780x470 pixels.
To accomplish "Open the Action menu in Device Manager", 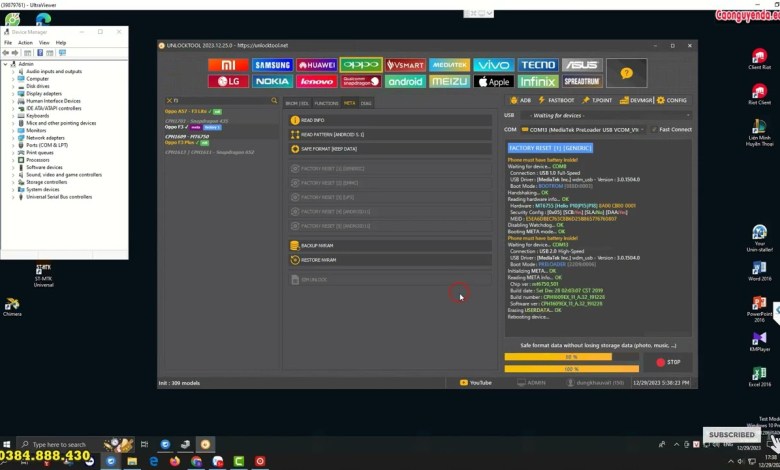I will coord(25,43).
